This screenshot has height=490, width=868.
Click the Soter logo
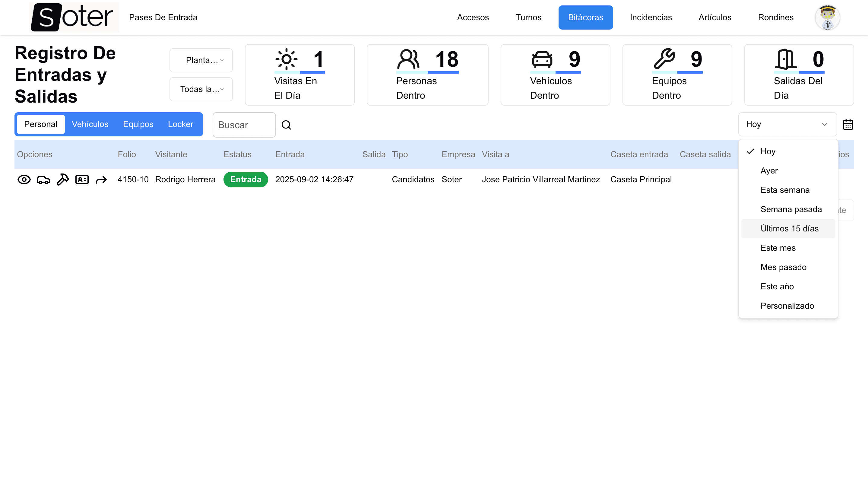pyautogui.click(x=74, y=17)
